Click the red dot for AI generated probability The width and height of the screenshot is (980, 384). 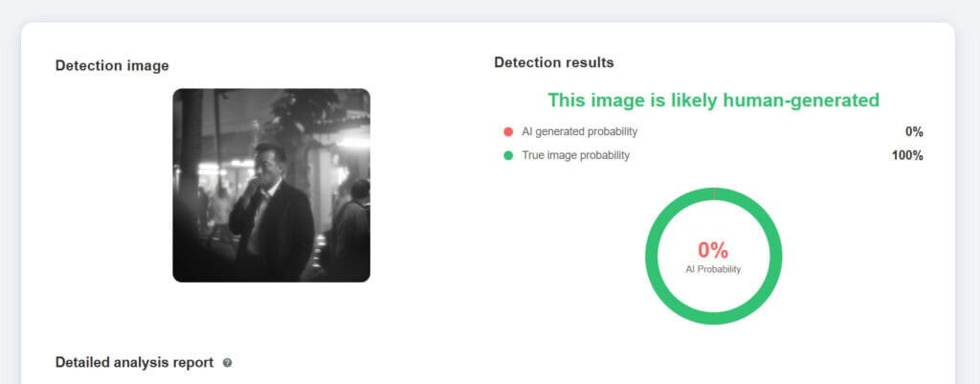pyautogui.click(x=508, y=132)
